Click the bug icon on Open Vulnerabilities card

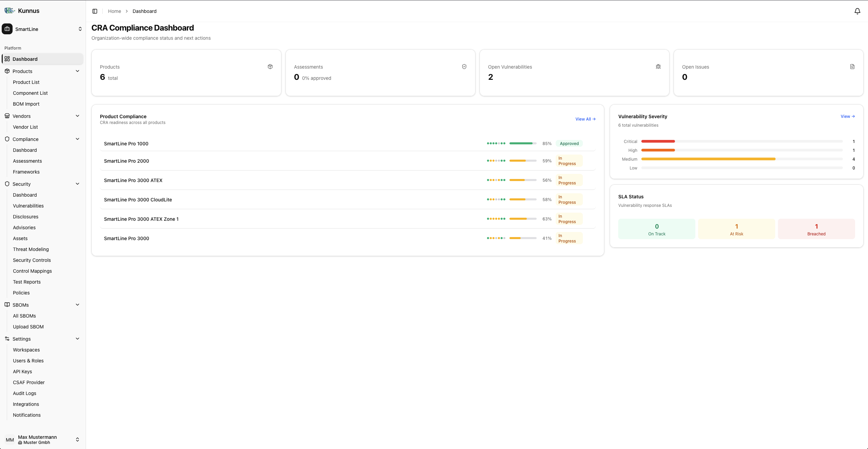pos(658,66)
